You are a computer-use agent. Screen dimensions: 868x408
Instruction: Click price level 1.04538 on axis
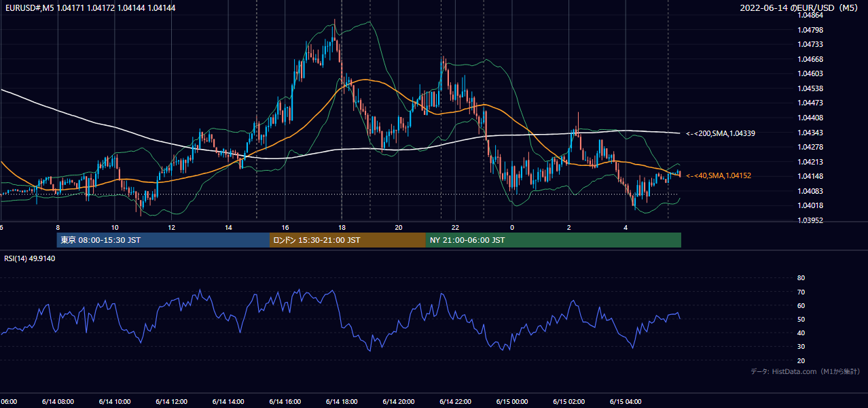pyautogui.click(x=810, y=88)
